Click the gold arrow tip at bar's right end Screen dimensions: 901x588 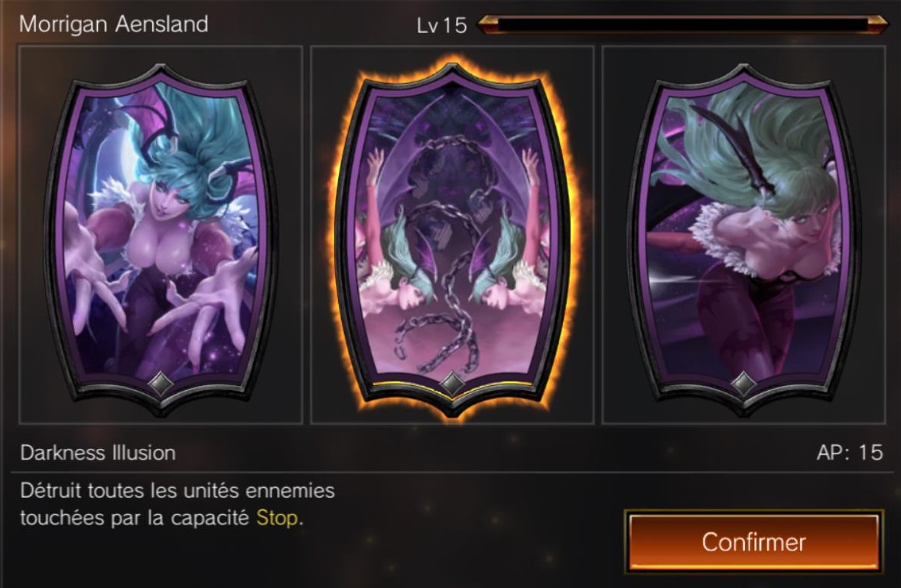(x=878, y=24)
